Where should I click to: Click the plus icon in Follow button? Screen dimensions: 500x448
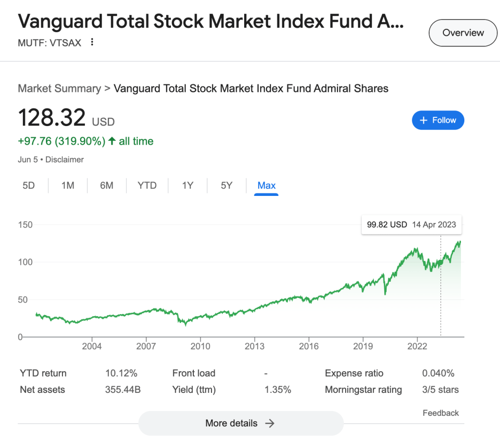(x=423, y=120)
